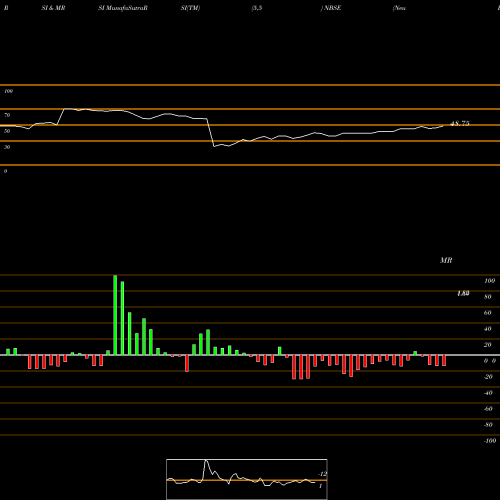Click the 60 axis label on histogram

pyautogui.click(x=488, y=313)
